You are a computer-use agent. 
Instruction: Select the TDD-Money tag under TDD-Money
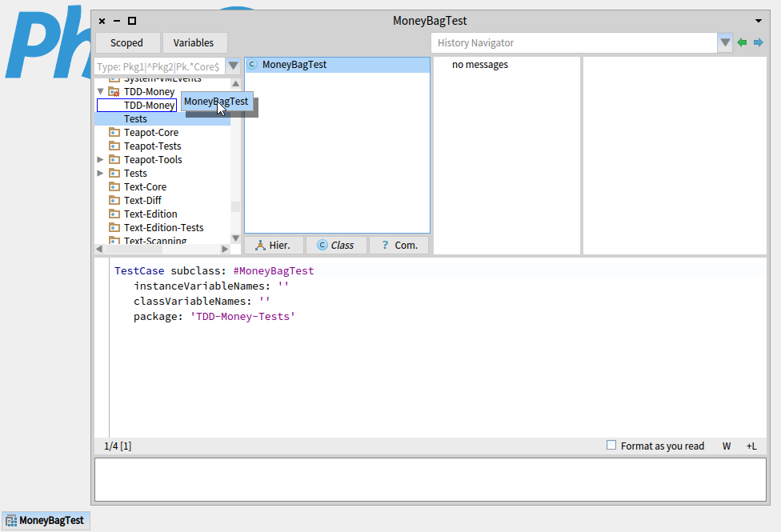click(137, 105)
